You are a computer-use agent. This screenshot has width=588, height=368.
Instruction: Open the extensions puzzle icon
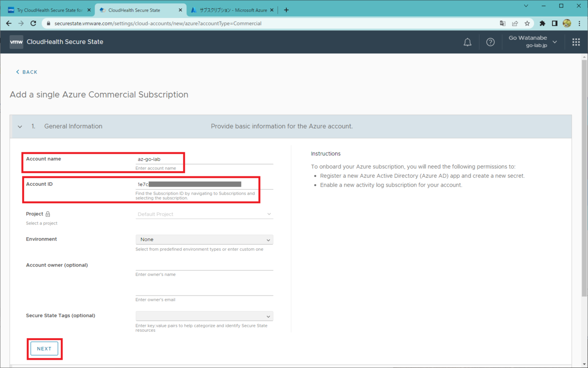point(542,23)
